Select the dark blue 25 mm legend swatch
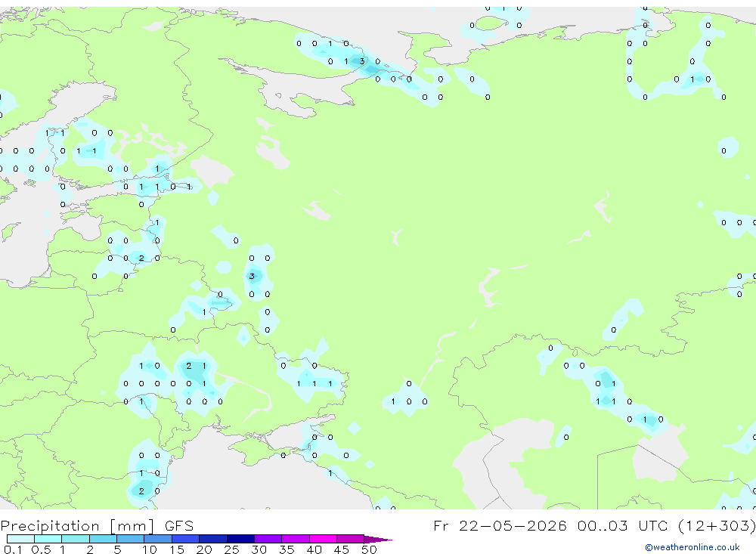Screen dimensions: 756x554 point(240,539)
